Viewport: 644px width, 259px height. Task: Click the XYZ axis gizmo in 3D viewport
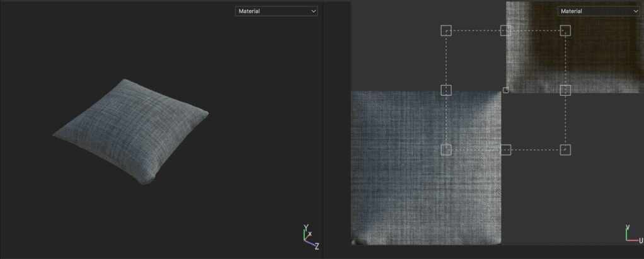point(309,237)
